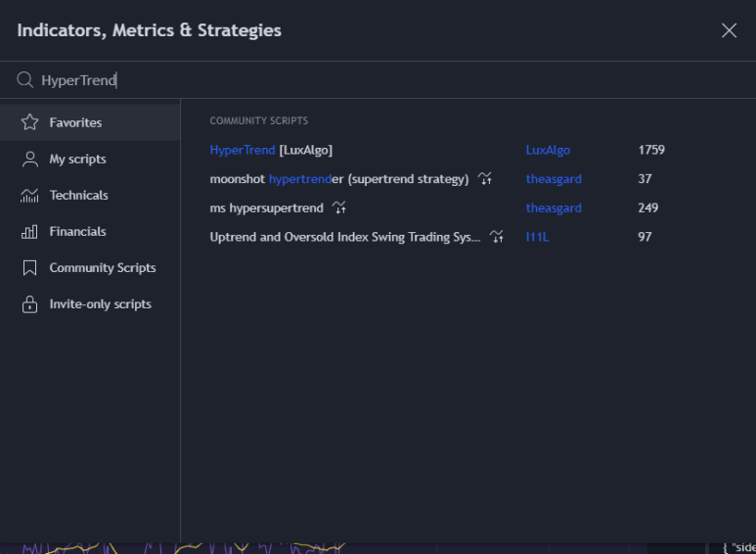The image size is (756, 554).
Task: Click the 37 count value
Action: coord(645,179)
